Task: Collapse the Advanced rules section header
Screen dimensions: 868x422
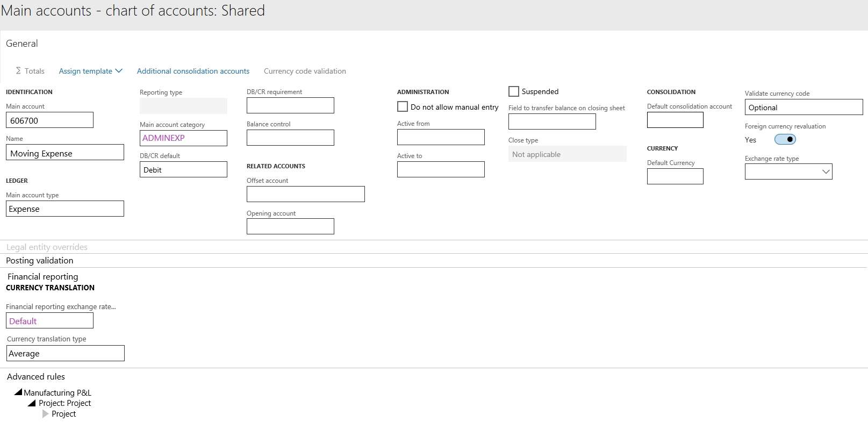Action: coord(36,377)
